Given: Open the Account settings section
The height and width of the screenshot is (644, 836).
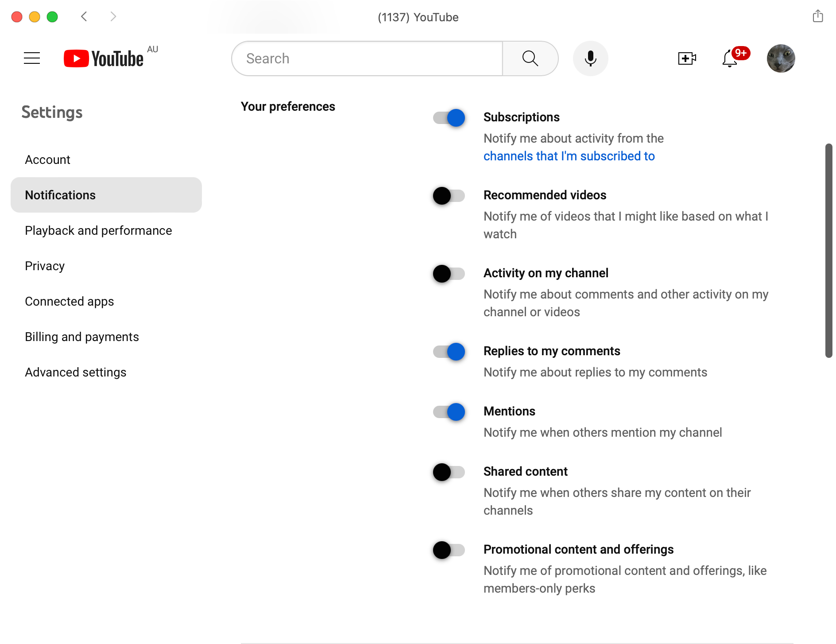Looking at the screenshot, I should (x=47, y=159).
